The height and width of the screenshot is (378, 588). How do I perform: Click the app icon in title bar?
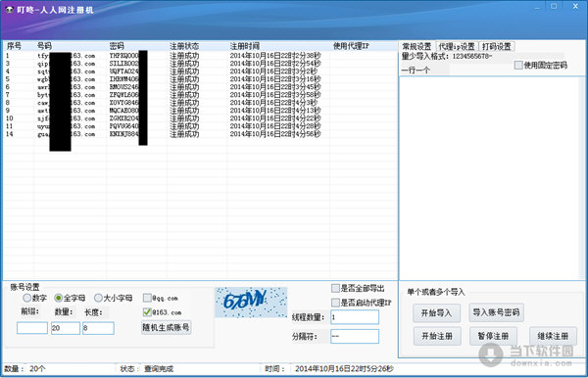(x=10, y=10)
